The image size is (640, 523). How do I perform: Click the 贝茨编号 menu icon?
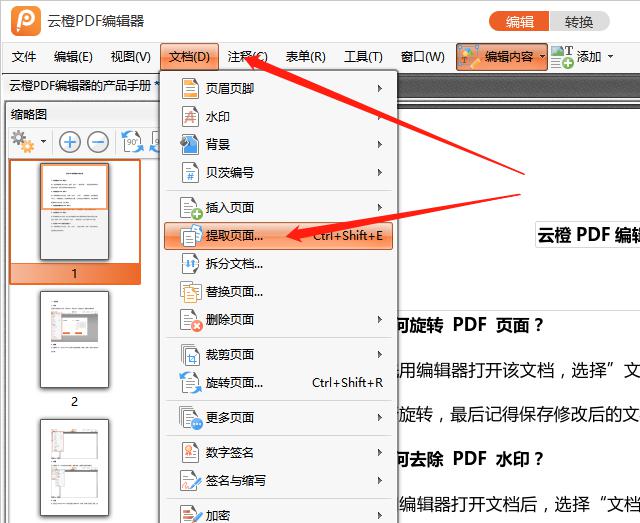click(x=190, y=172)
